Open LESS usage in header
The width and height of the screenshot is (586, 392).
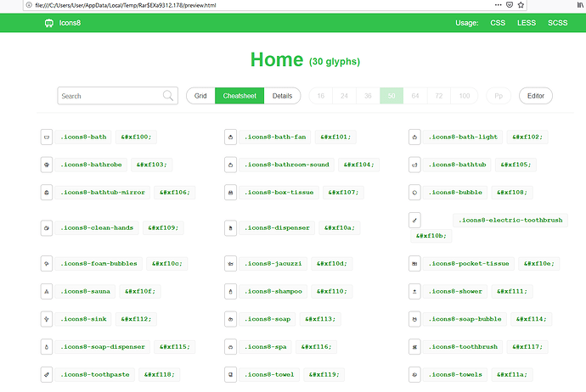[x=527, y=23]
